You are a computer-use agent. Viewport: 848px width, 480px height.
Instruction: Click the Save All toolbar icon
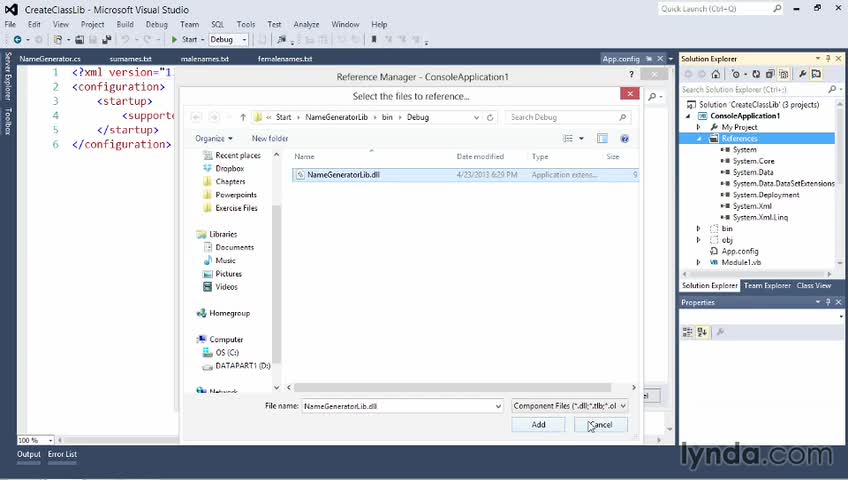[x=107, y=39]
